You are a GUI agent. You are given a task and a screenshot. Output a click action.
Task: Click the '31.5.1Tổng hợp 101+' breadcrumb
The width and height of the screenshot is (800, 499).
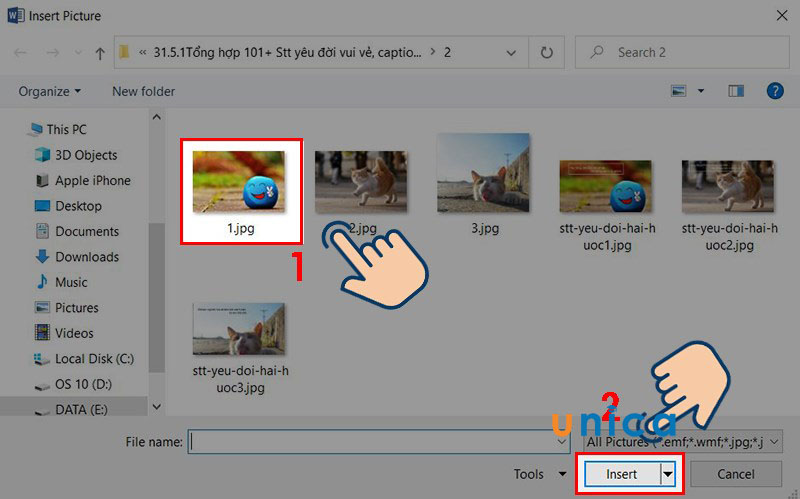[288, 52]
